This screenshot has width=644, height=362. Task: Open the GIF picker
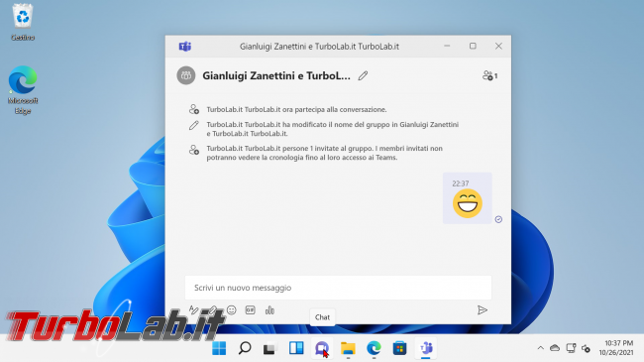[250, 310]
